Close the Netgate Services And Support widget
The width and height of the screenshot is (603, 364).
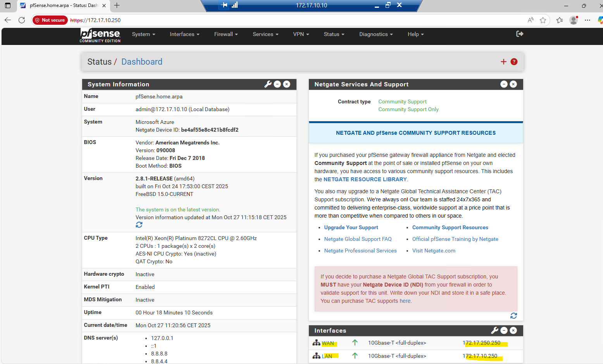[x=513, y=84]
